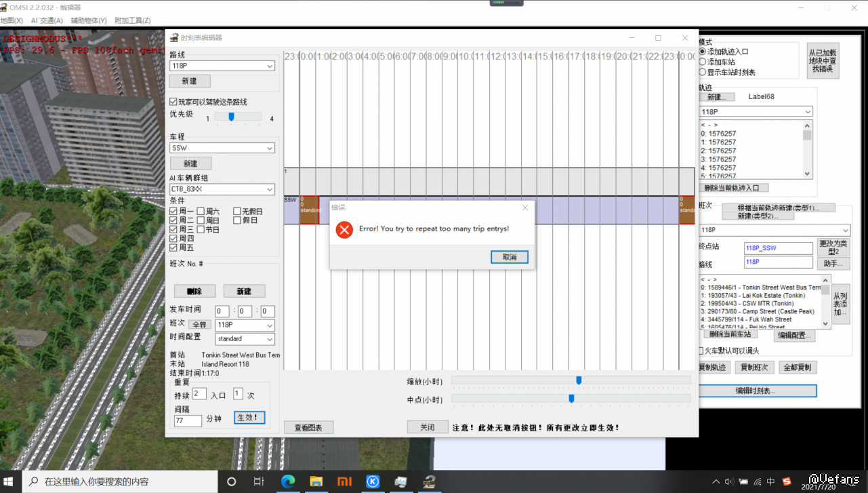Click the Sogou input method tray icon
Screen dimensions: 868x493
[787, 481]
